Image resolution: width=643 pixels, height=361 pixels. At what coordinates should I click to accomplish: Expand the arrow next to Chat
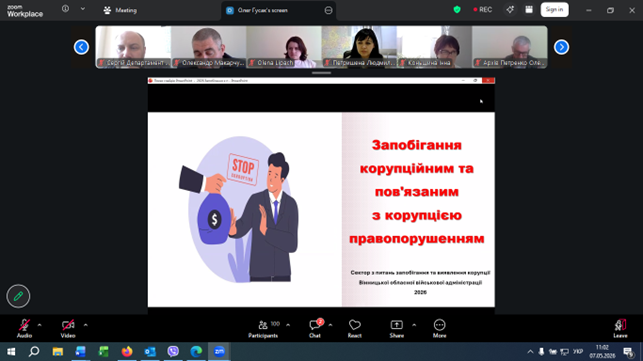tap(330, 325)
